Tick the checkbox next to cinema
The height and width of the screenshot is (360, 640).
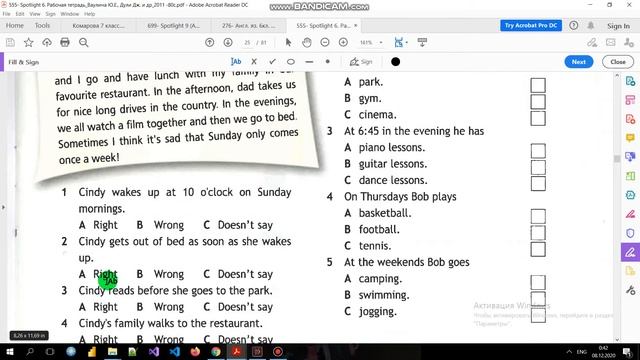click(x=538, y=118)
